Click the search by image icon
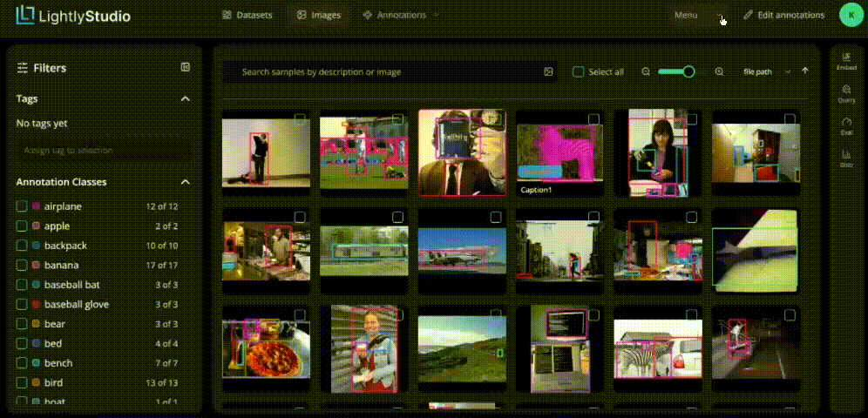Viewport: 868px width, 418px height. [x=548, y=72]
